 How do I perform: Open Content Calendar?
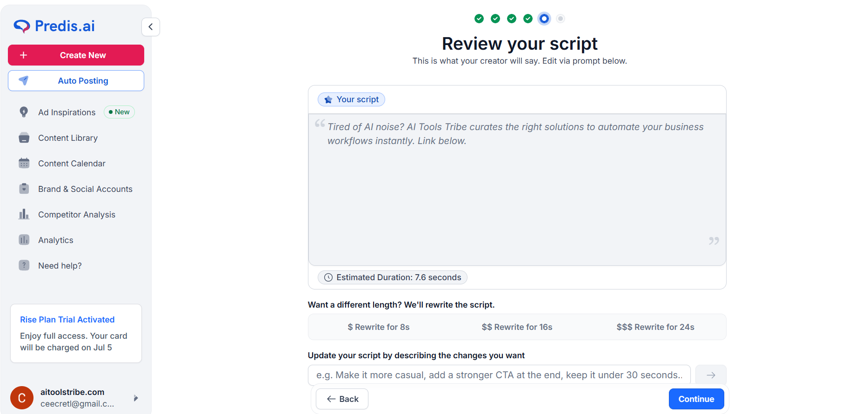coord(72,164)
